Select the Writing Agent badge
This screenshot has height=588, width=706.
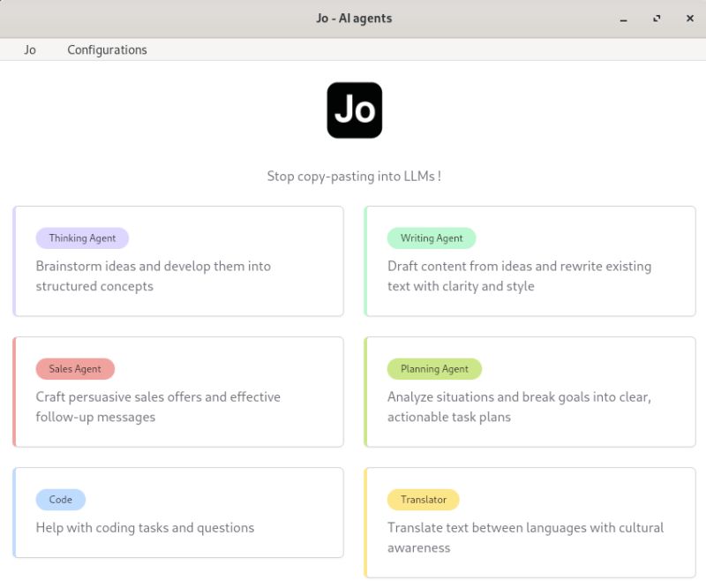(x=432, y=237)
